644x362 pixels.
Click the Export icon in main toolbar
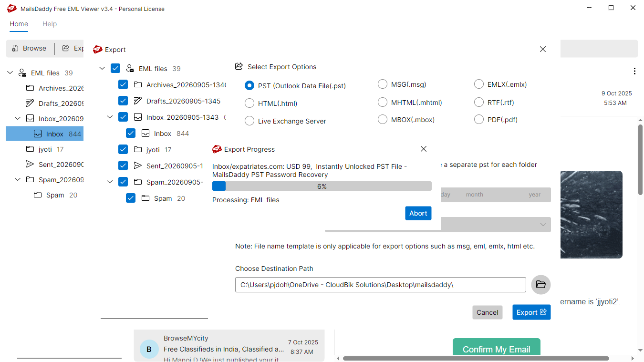click(x=66, y=48)
